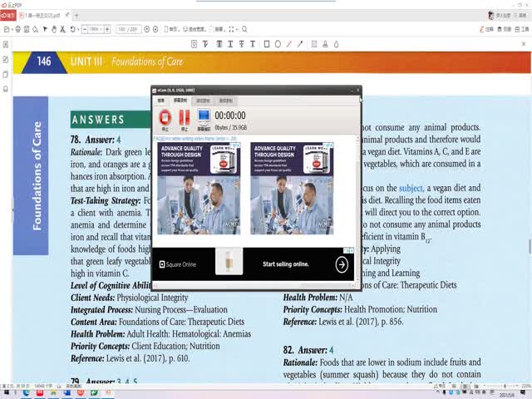Open the left Advance Quality Through Design ad

pos(199,187)
